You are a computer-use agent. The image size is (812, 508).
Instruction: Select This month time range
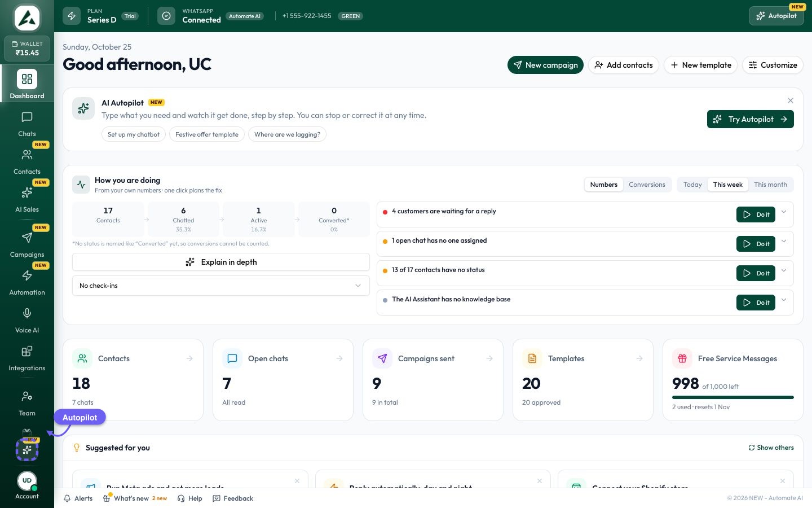[x=770, y=185]
